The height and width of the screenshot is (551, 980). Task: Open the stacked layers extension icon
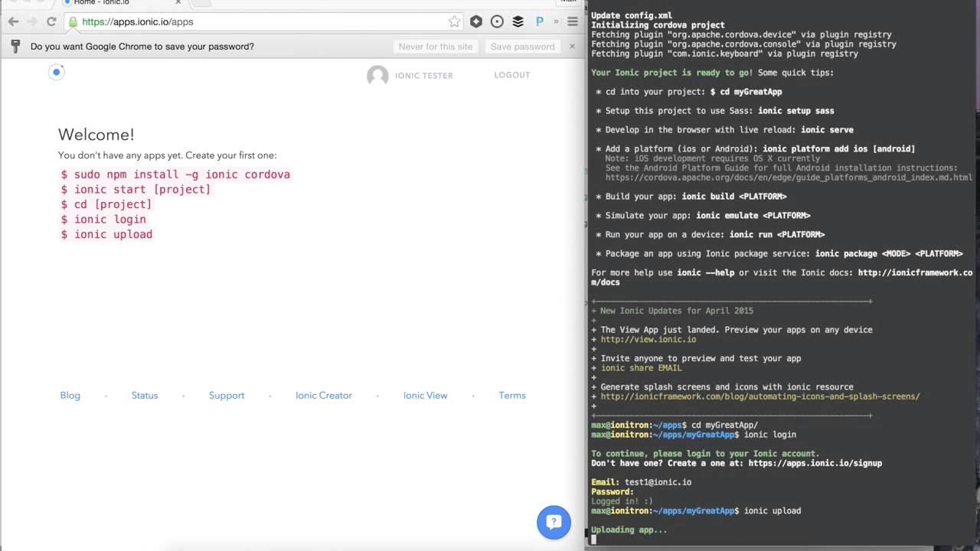518,21
